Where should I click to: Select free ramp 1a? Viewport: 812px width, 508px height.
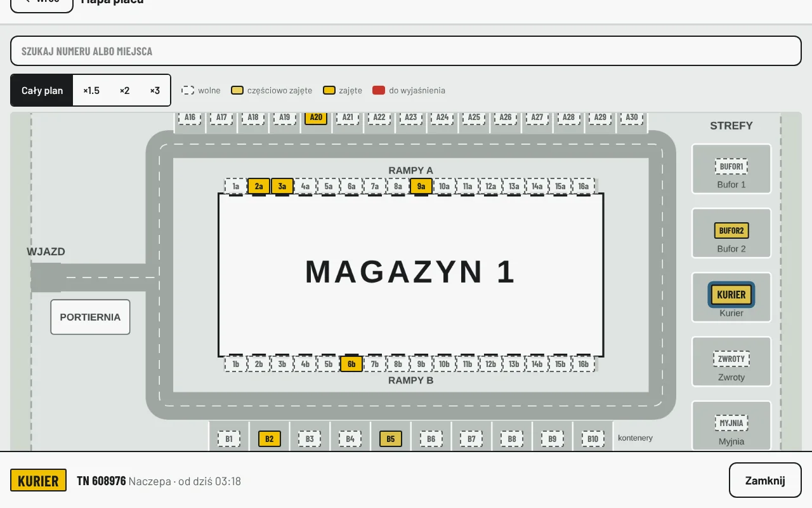pos(236,186)
